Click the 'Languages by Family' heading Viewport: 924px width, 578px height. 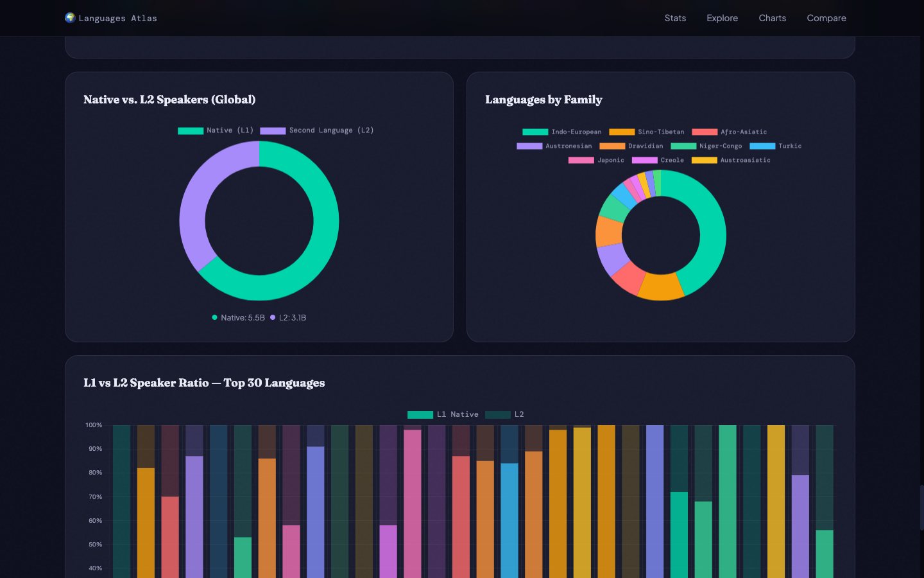click(543, 100)
